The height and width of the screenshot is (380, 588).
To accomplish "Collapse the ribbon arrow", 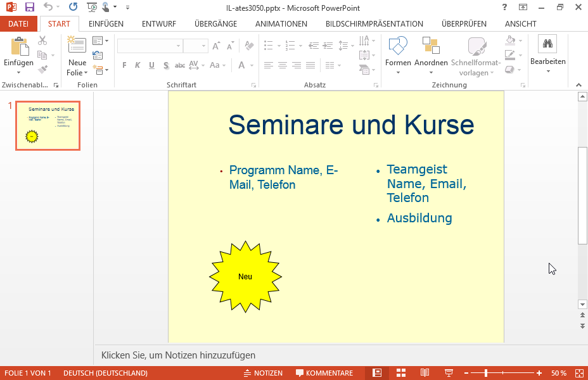I will pyautogui.click(x=578, y=85).
